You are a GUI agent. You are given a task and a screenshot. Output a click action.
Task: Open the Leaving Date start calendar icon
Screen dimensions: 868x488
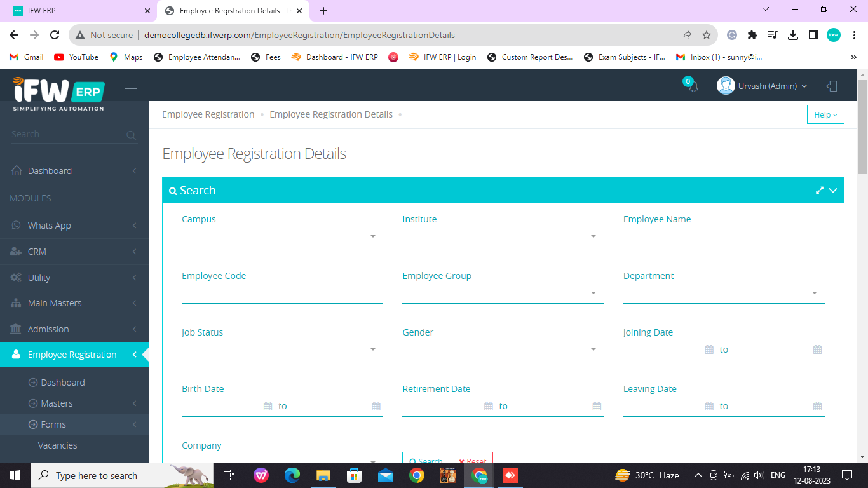click(x=709, y=406)
